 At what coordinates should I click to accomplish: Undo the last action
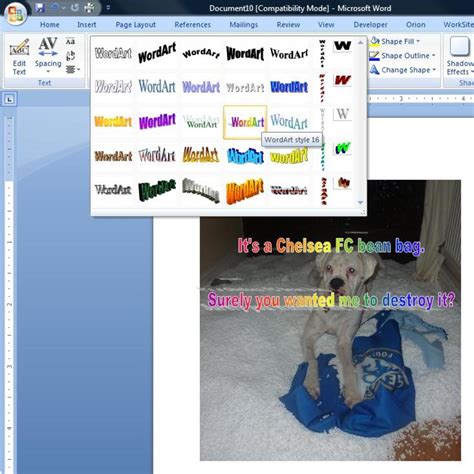pos(55,8)
